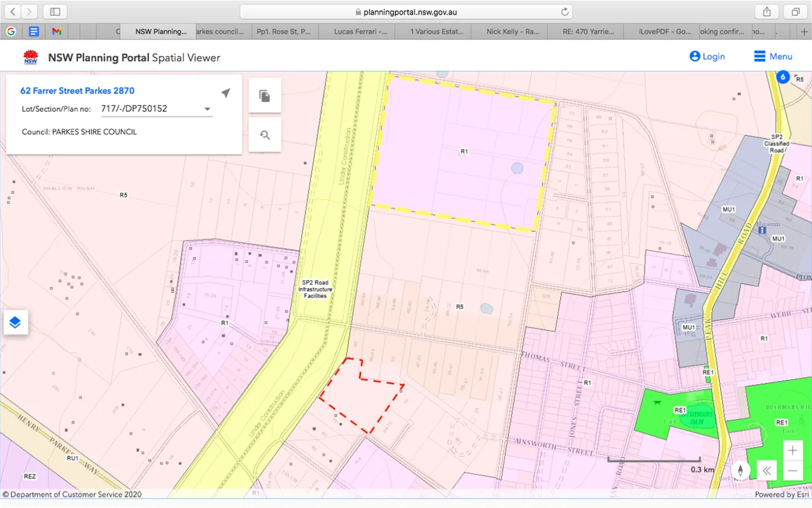This screenshot has height=508, width=812.
Task: Open the map layers panel
Action: (15, 323)
